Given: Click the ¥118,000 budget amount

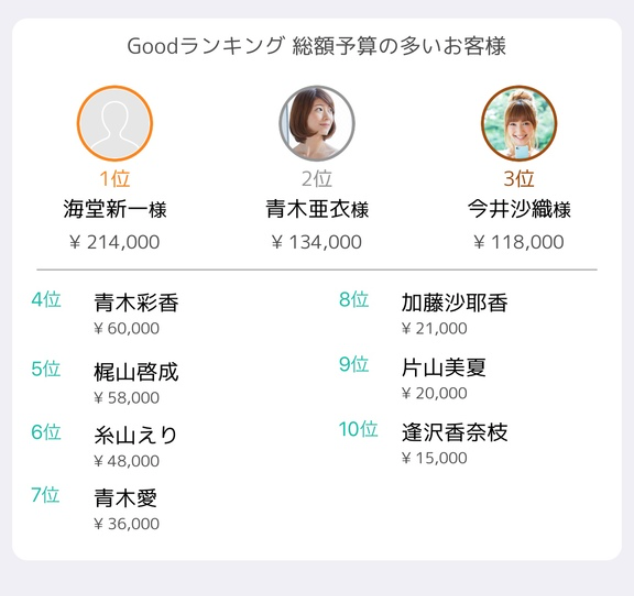Looking at the screenshot, I should point(518,242).
